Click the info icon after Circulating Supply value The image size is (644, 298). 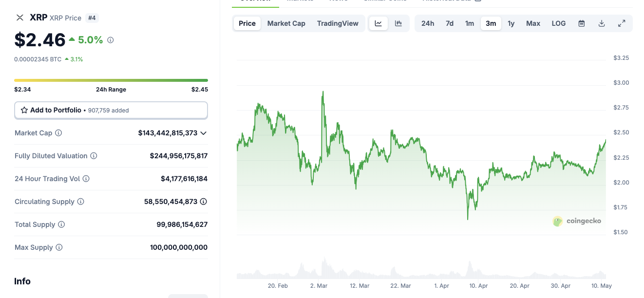pos(204,202)
